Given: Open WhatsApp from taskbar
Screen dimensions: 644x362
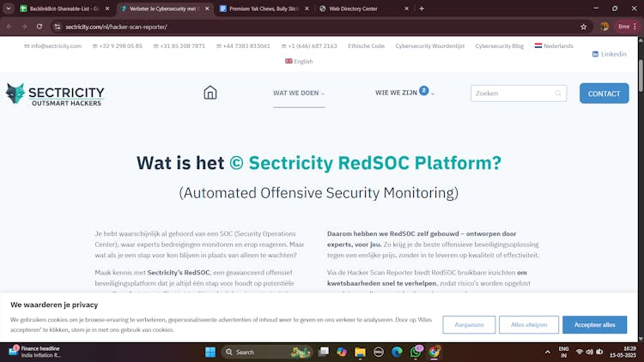Looking at the screenshot, I should [416, 353].
